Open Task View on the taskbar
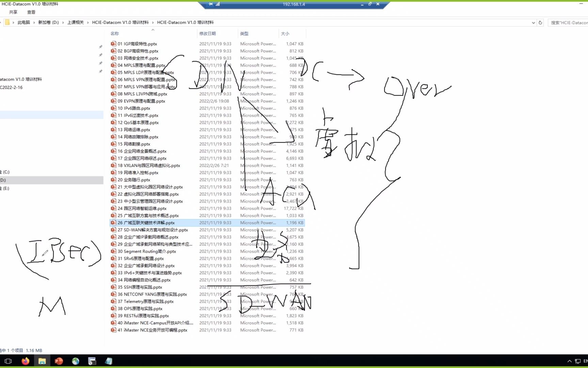The height and width of the screenshot is (368, 588). tap(9, 361)
